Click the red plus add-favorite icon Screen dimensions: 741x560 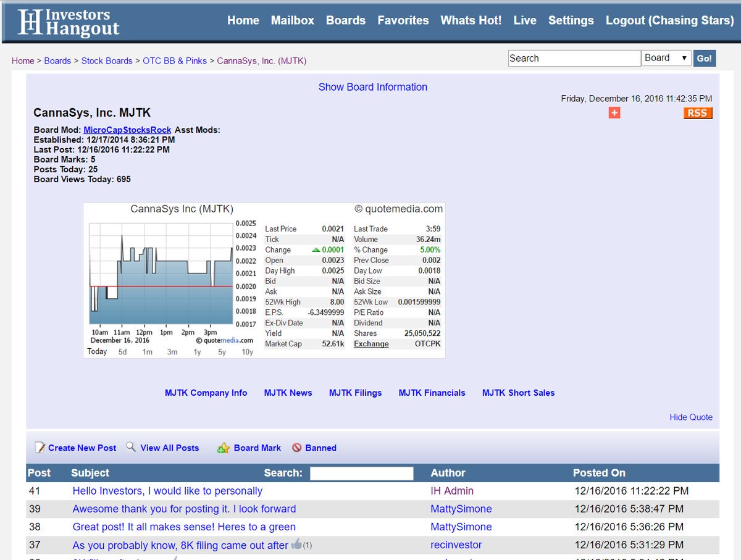pos(614,112)
